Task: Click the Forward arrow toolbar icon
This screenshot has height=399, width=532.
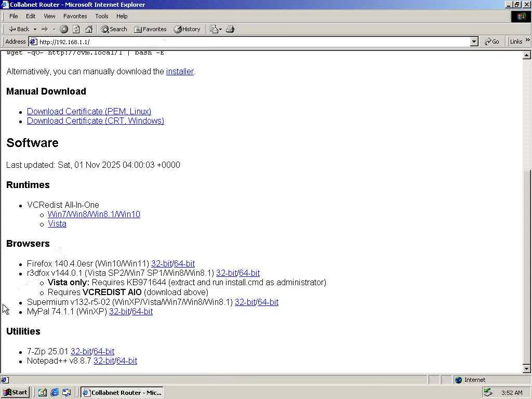Action: click(x=45, y=29)
